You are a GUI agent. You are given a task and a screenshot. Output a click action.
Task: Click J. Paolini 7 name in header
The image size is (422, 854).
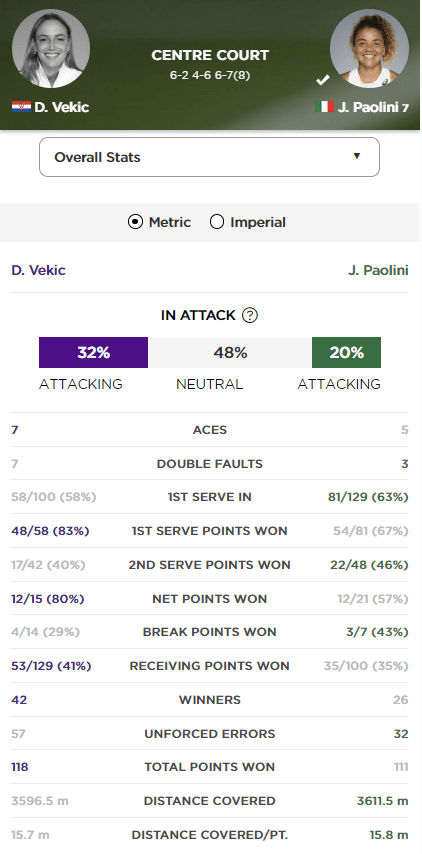tap(373, 107)
